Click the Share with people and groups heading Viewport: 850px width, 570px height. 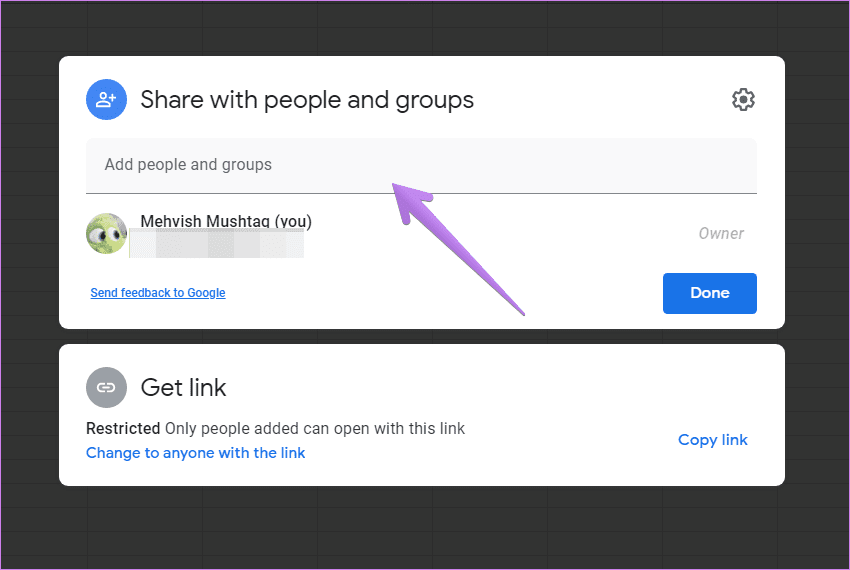pos(307,100)
